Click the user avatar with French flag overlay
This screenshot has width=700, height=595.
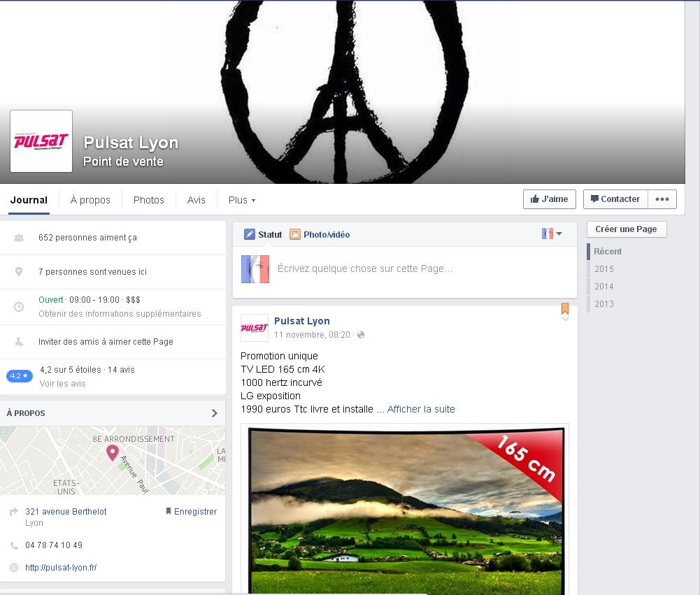click(x=255, y=269)
